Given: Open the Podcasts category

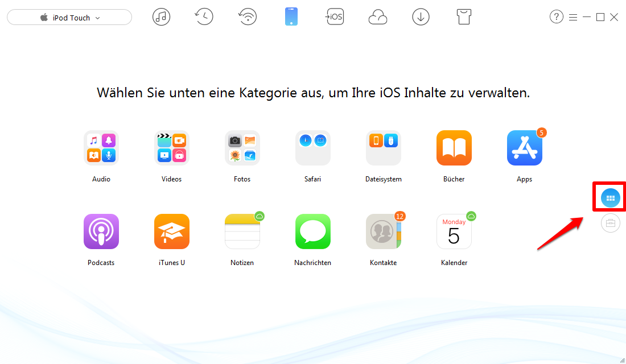Looking at the screenshot, I should tap(101, 231).
